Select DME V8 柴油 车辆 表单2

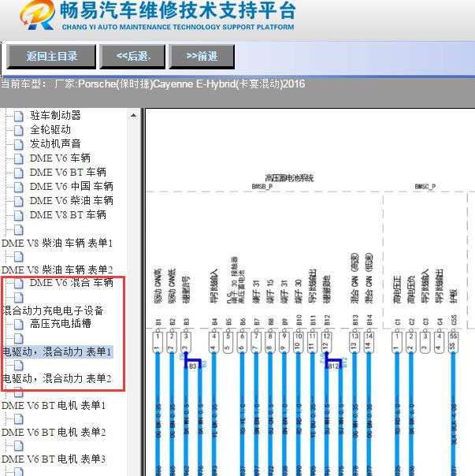57,270
